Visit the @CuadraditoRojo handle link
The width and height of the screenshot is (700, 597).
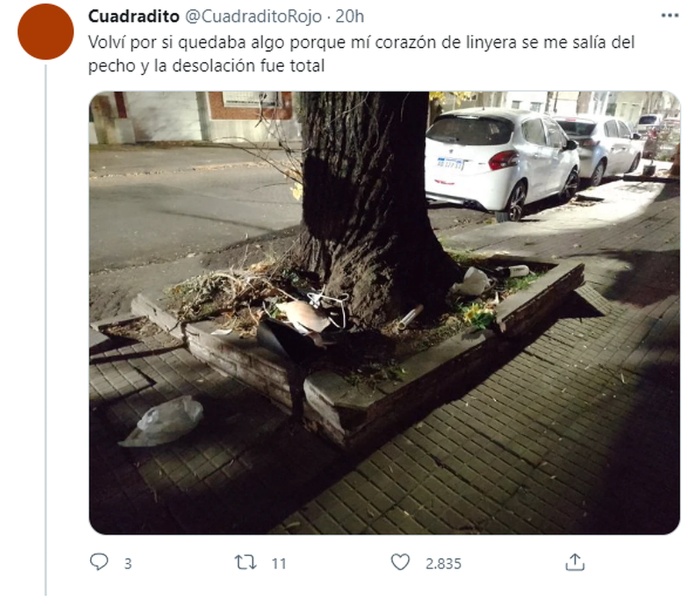pos(253,16)
